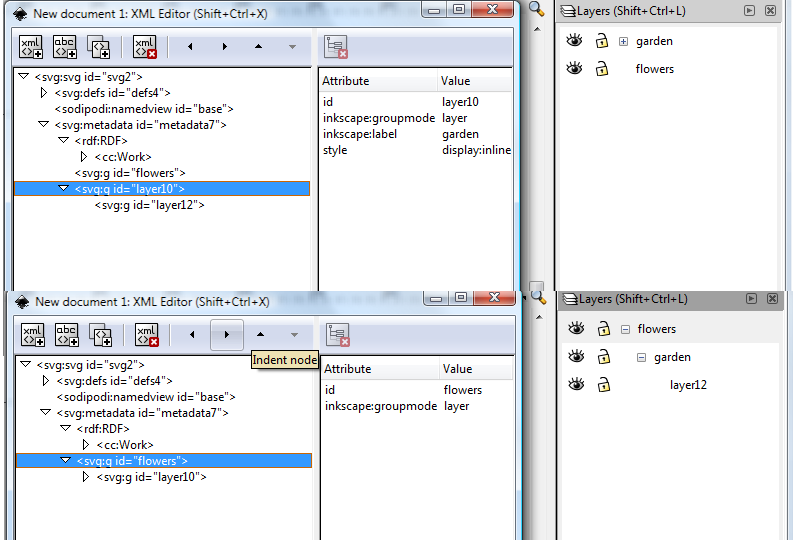Click duplicate node icon in upper XML Editor
Screen dimensions: 793x550
tap(98, 47)
